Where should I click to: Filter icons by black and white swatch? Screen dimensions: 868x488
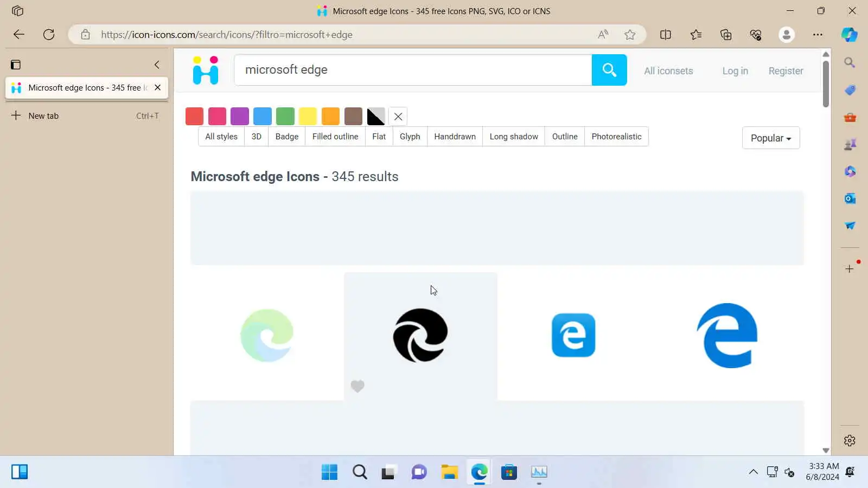click(x=376, y=116)
